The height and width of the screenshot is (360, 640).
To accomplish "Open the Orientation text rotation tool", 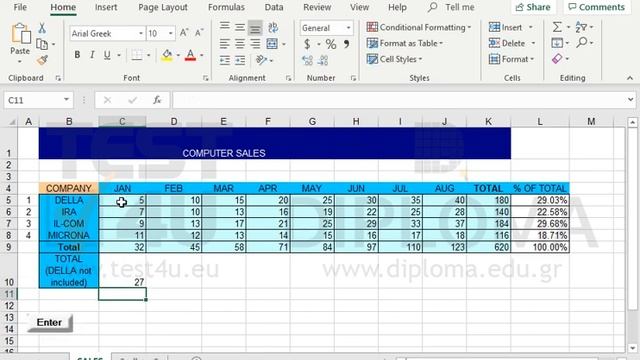I will [x=261, y=60].
